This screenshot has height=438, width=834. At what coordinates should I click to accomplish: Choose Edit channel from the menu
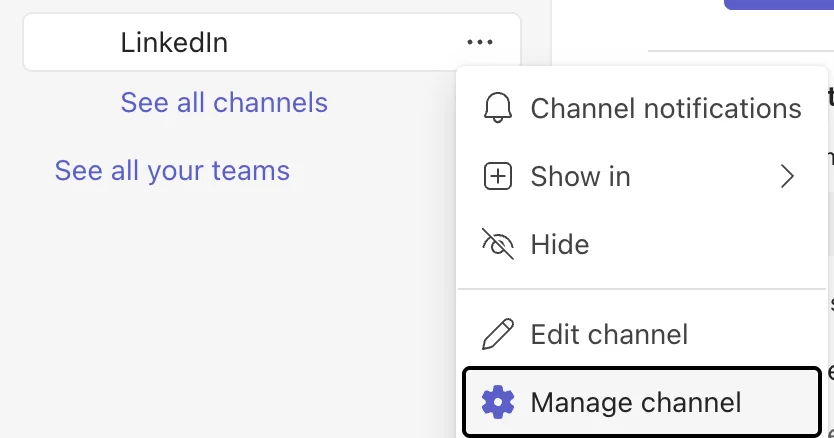[x=641, y=334]
